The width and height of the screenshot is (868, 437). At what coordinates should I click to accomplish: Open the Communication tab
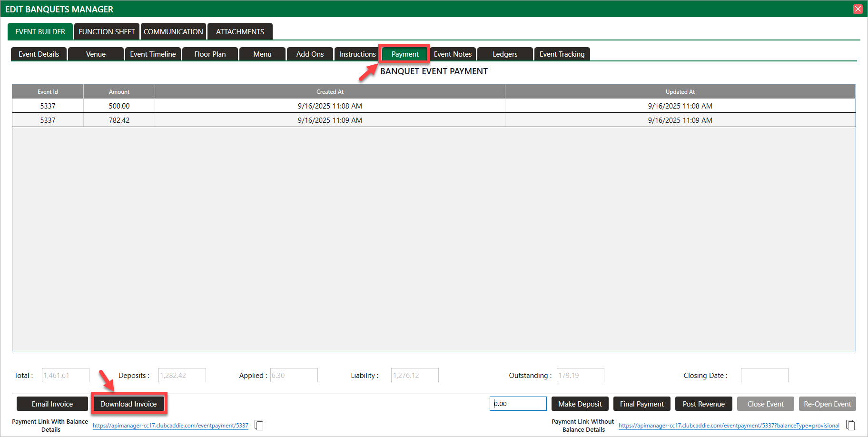pyautogui.click(x=173, y=32)
